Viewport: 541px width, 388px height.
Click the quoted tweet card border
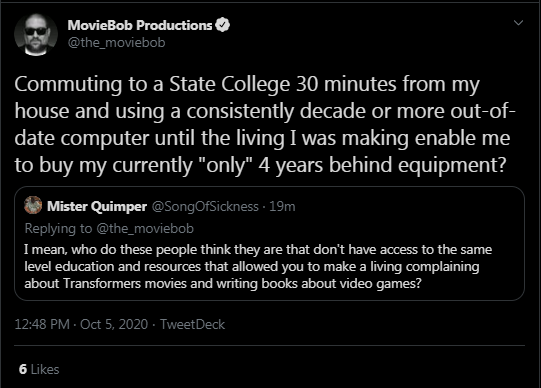click(269, 243)
